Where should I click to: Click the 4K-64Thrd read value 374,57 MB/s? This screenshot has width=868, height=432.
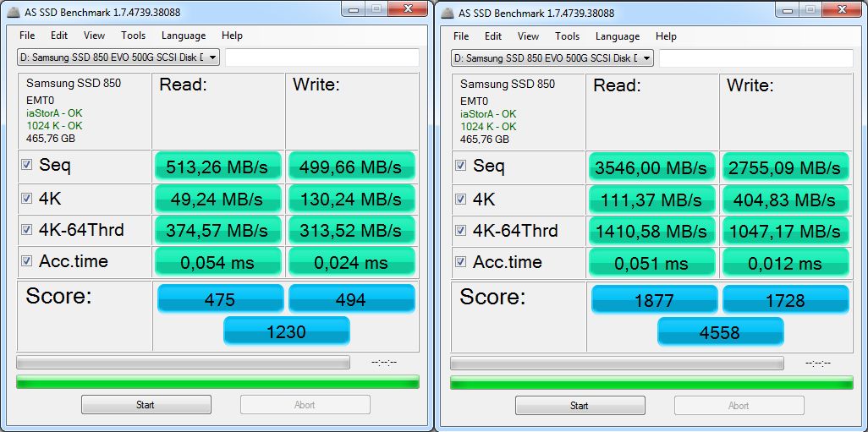pyautogui.click(x=218, y=230)
